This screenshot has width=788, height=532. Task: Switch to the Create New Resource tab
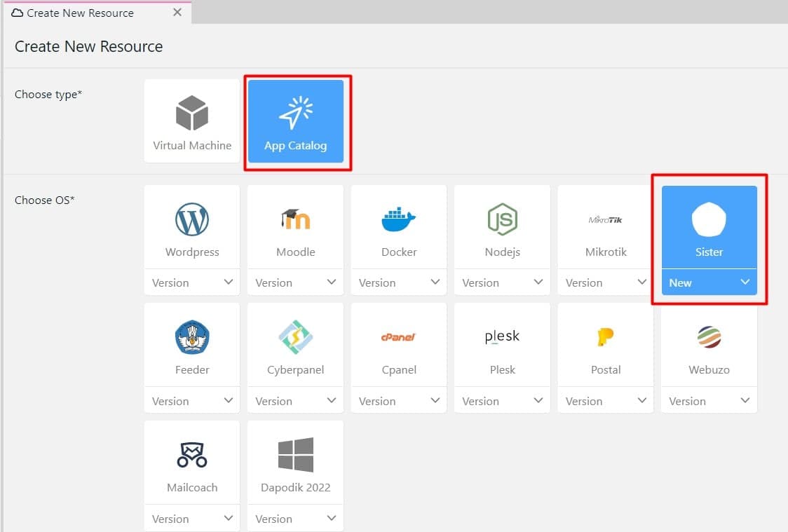[x=80, y=13]
